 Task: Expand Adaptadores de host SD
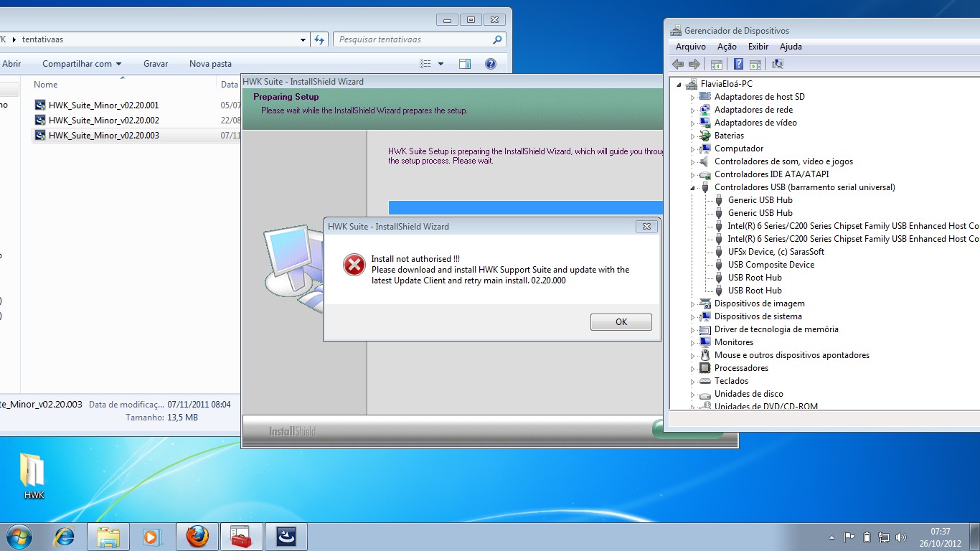point(693,97)
